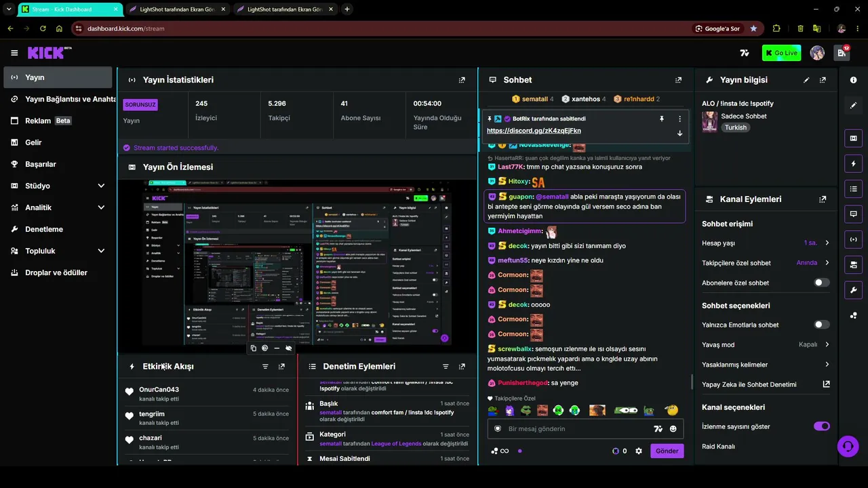
Task: Copy the stream preview with the copy icon
Action: [253, 348]
